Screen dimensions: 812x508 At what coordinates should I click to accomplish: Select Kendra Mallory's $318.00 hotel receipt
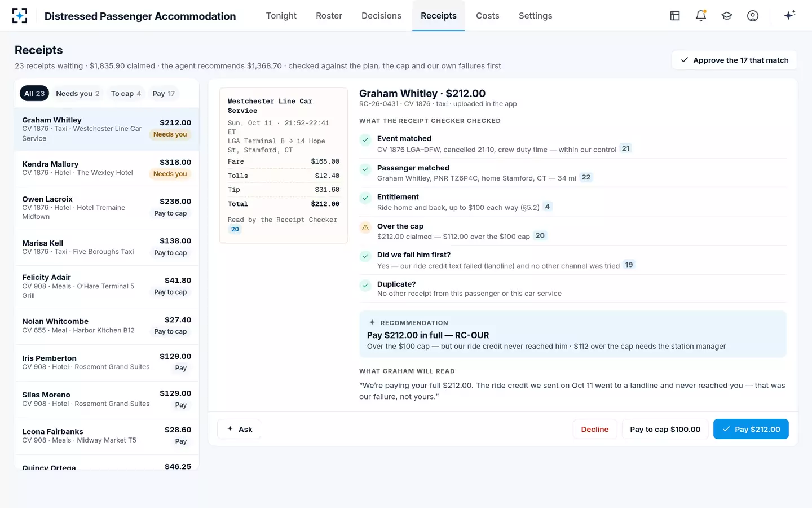(107, 169)
